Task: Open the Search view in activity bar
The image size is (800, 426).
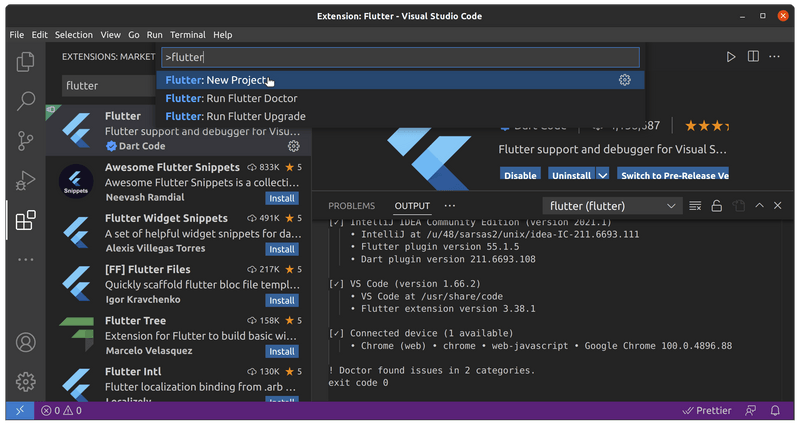Action: [26, 101]
